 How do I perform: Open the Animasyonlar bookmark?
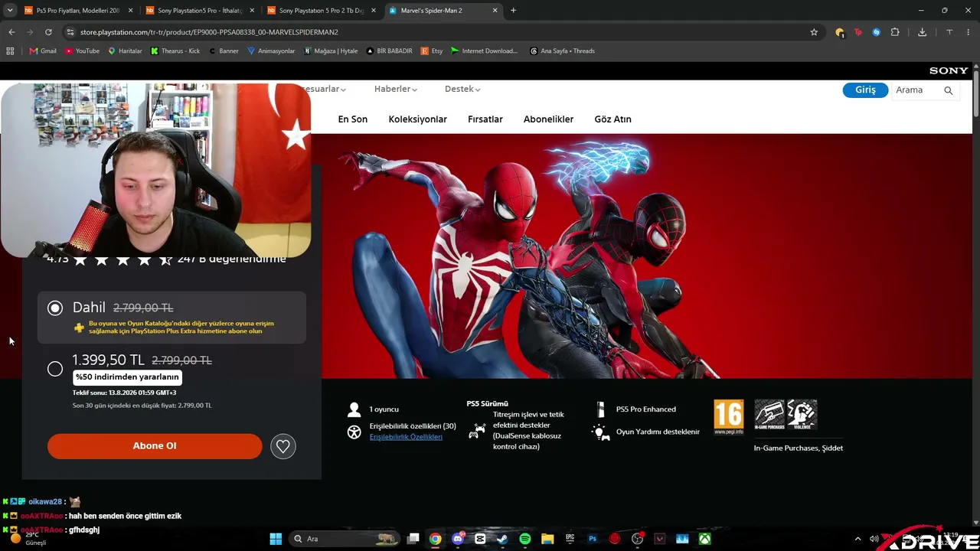pyautogui.click(x=271, y=51)
